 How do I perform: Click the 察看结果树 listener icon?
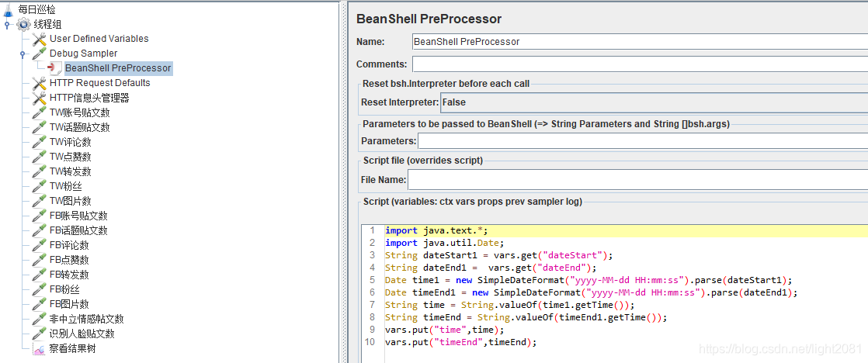39,348
